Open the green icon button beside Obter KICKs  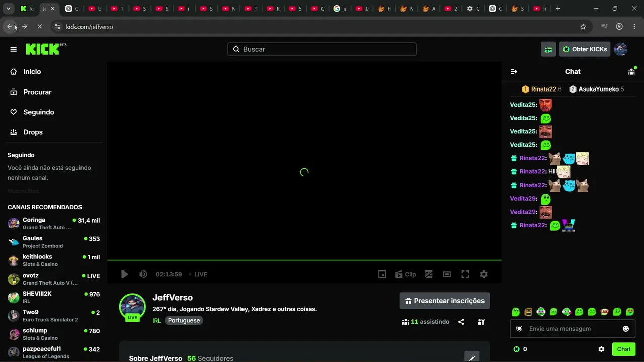(x=548, y=49)
